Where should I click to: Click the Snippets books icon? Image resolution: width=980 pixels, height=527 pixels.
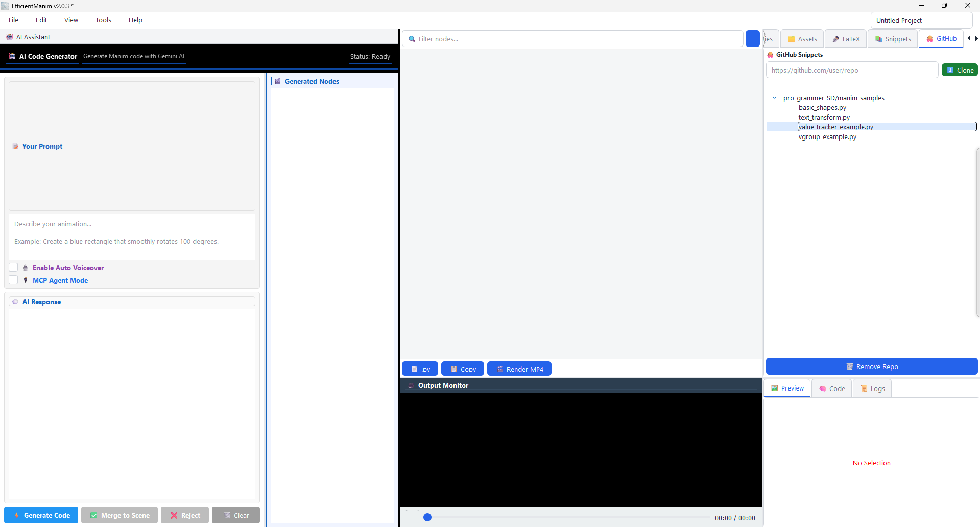(878, 39)
